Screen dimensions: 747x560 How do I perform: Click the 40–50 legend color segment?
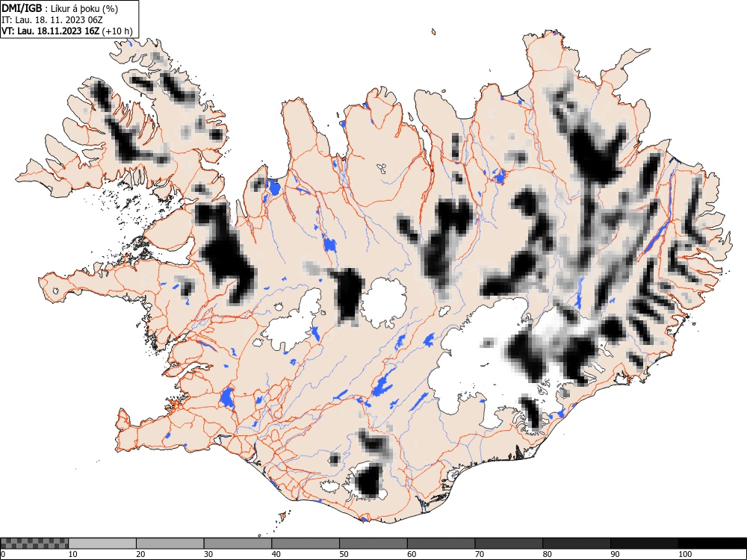coord(306,544)
